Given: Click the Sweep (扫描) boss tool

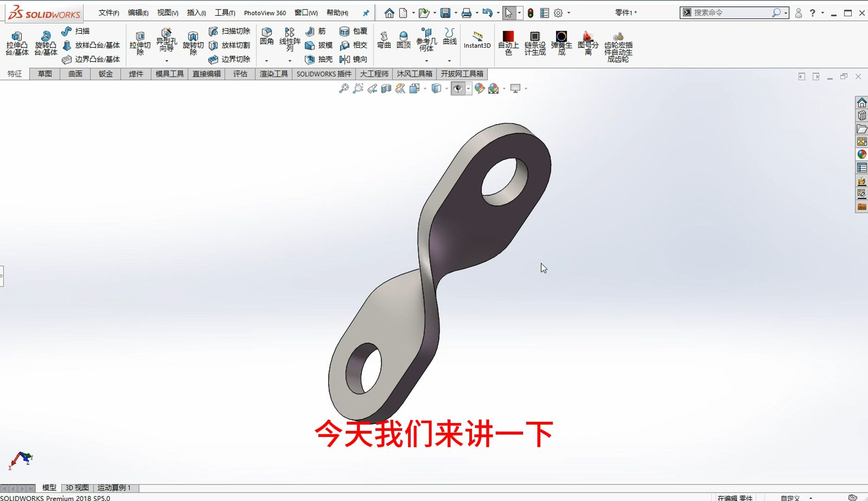Looking at the screenshot, I should (x=76, y=31).
